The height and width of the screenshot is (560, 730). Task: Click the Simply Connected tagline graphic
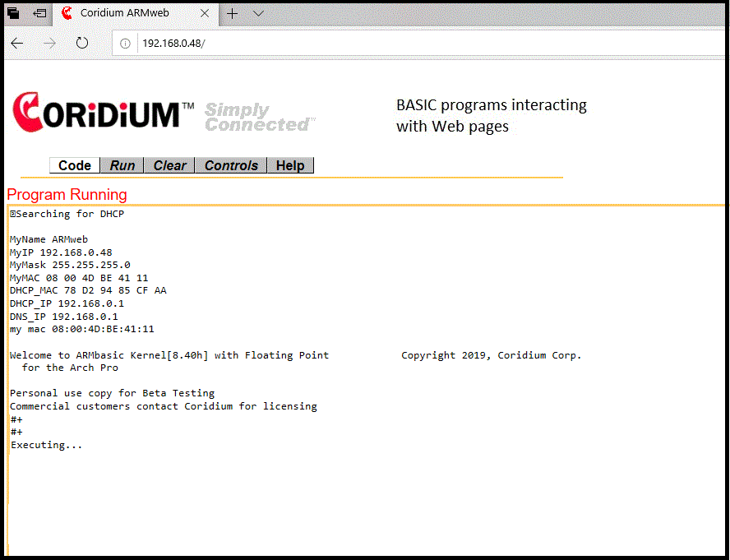click(258, 117)
